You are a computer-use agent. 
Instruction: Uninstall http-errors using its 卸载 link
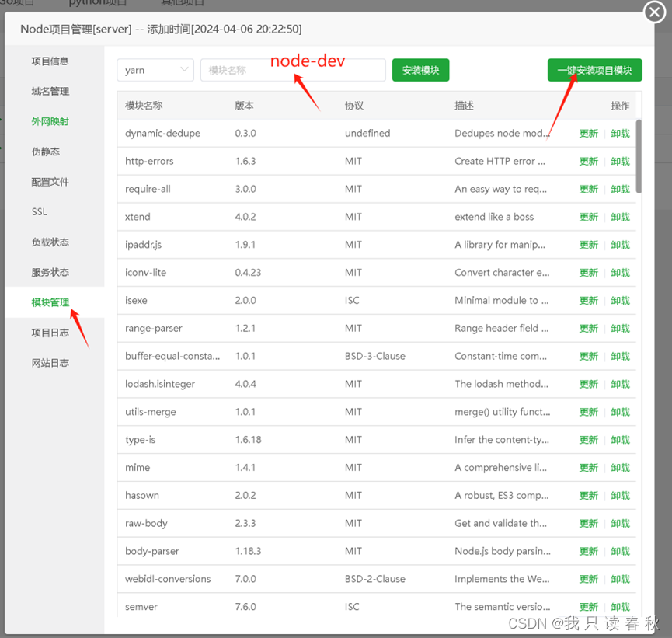[x=620, y=161]
